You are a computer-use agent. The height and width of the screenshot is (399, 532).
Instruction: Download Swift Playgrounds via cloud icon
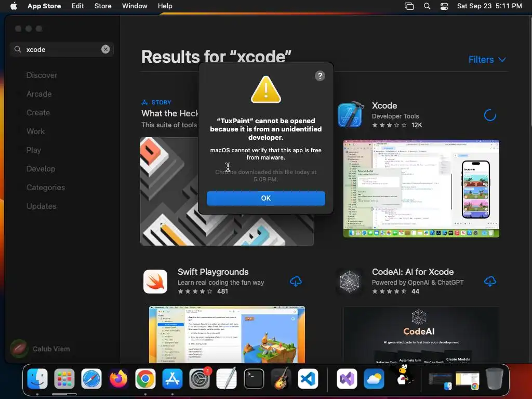(296, 281)
